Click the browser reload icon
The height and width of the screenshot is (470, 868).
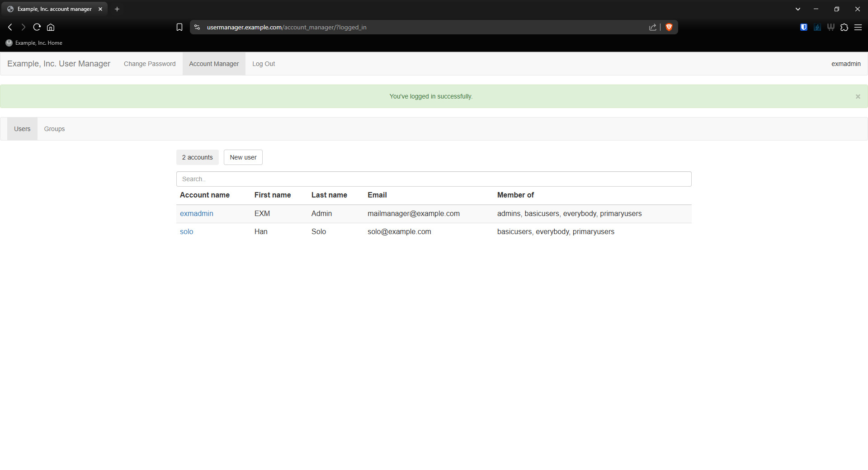click(x=37, y=27)
